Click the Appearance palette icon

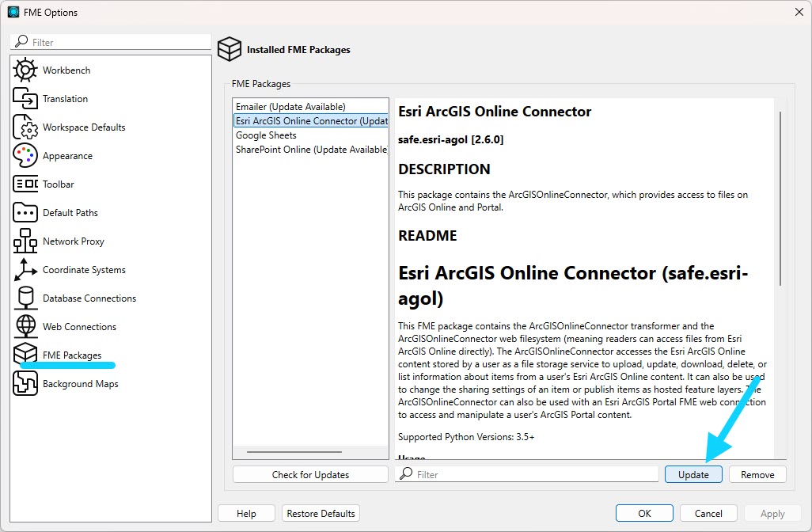pyautogui.click(x=25, y=155)
